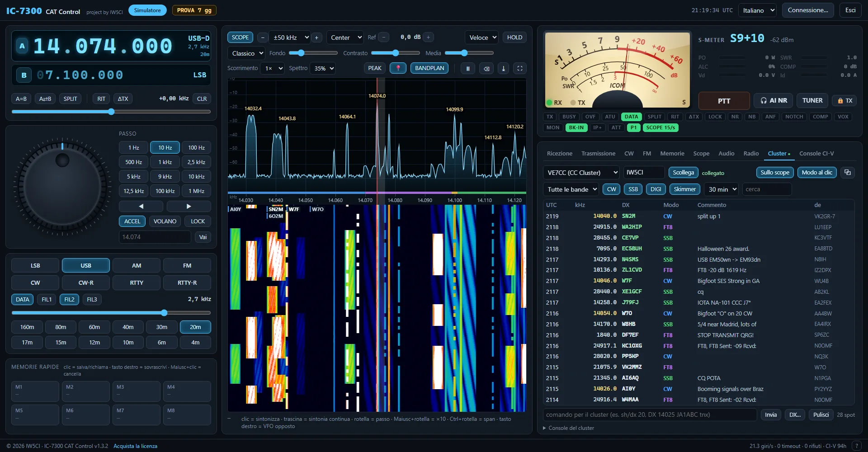Open the Classico palette dropdown
The width and height of the screenshot is (868, 452).
(246, 53)
